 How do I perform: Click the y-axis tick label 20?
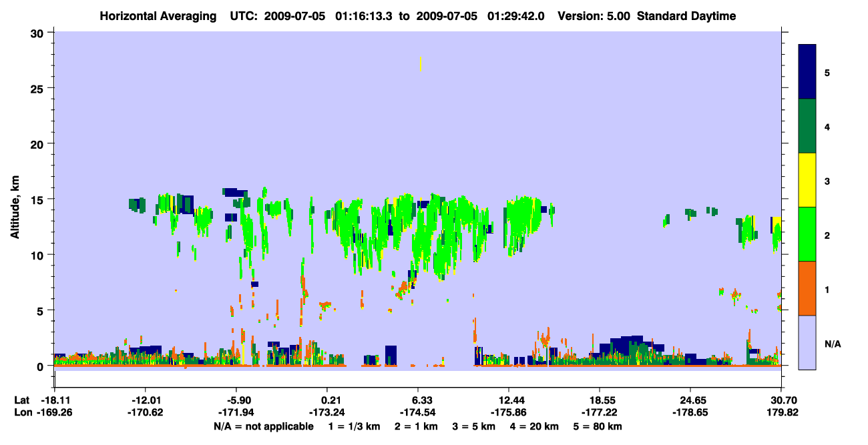[x=39, y=143]
